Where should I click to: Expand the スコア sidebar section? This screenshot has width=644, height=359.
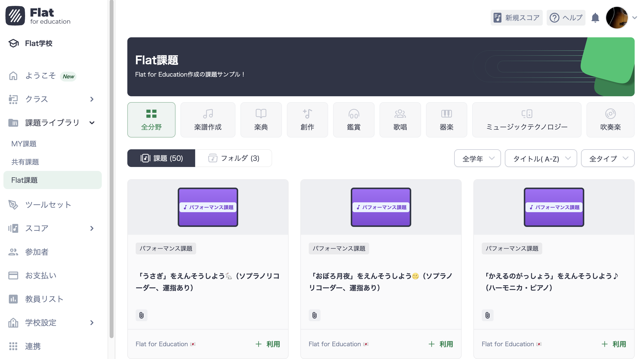coord(92,228)
